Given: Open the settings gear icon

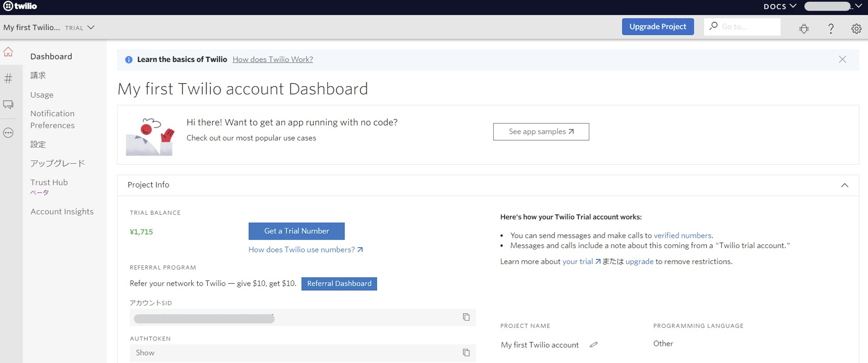Looking at the screenshot, I should 856,29.
